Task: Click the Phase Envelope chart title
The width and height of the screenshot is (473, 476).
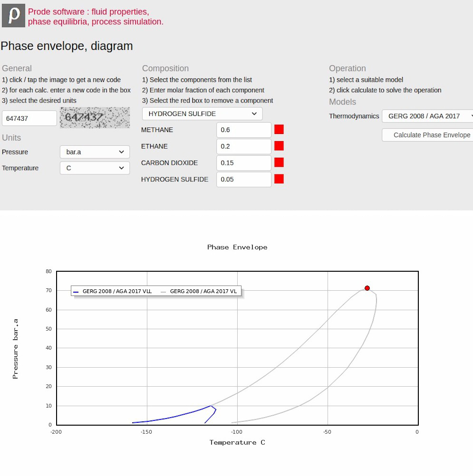Action: 237,248
